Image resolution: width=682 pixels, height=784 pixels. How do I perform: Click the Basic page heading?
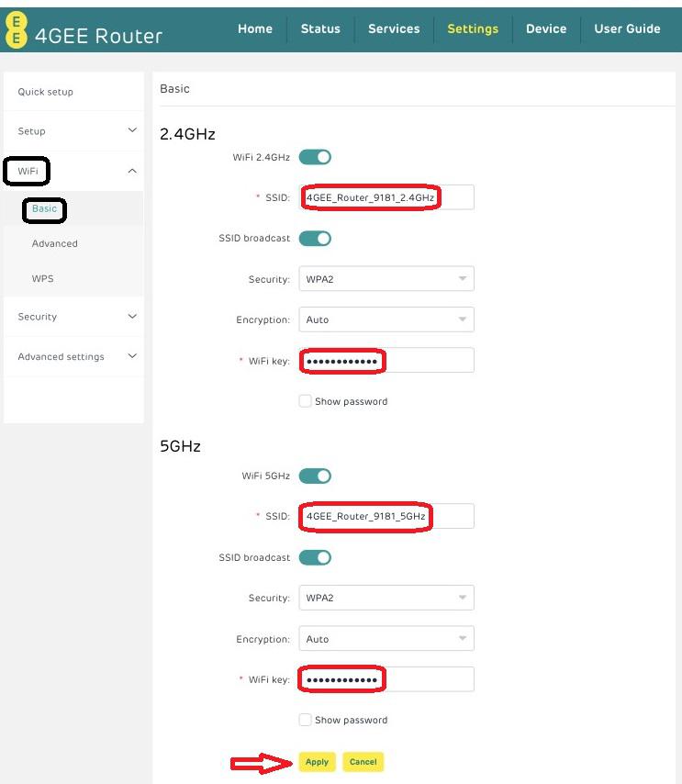[174, 88]
